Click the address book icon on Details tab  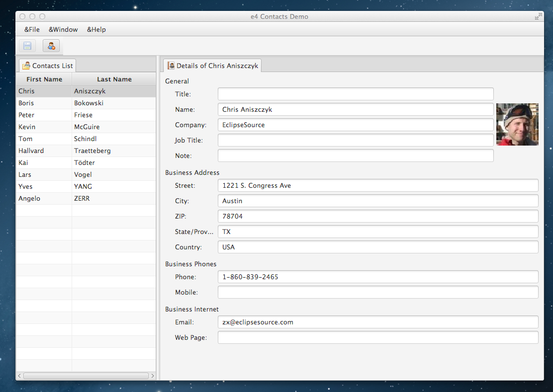coord(171,66)
